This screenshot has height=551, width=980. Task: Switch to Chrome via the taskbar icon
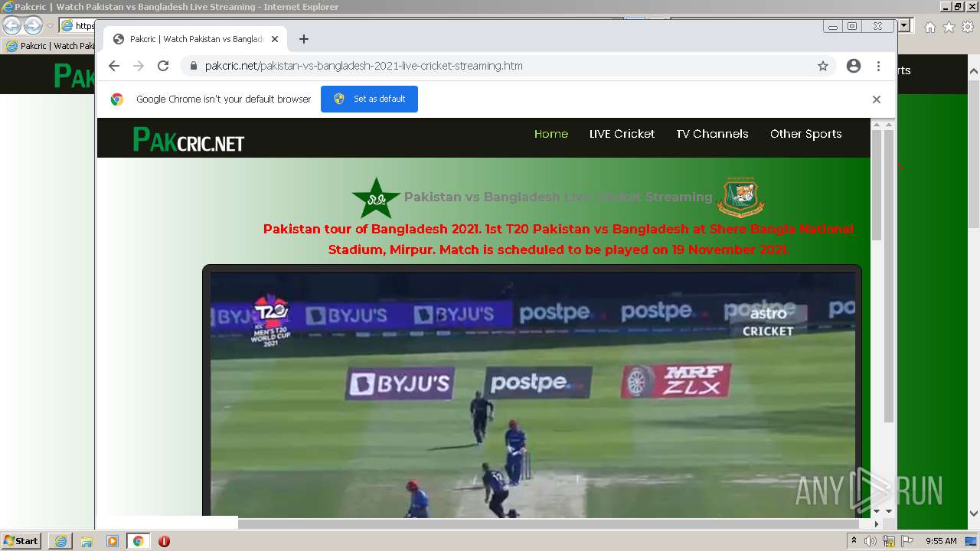[x=138, y=541]
